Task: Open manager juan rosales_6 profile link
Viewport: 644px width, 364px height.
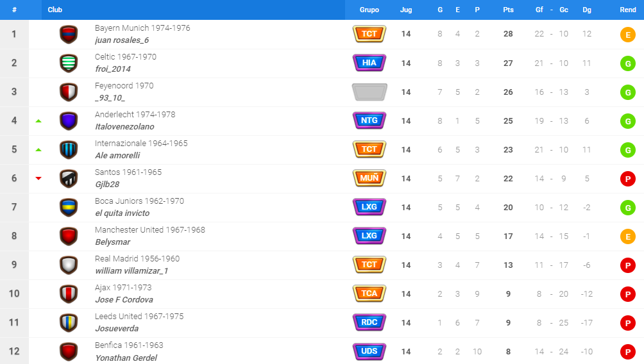Action: 121,40
